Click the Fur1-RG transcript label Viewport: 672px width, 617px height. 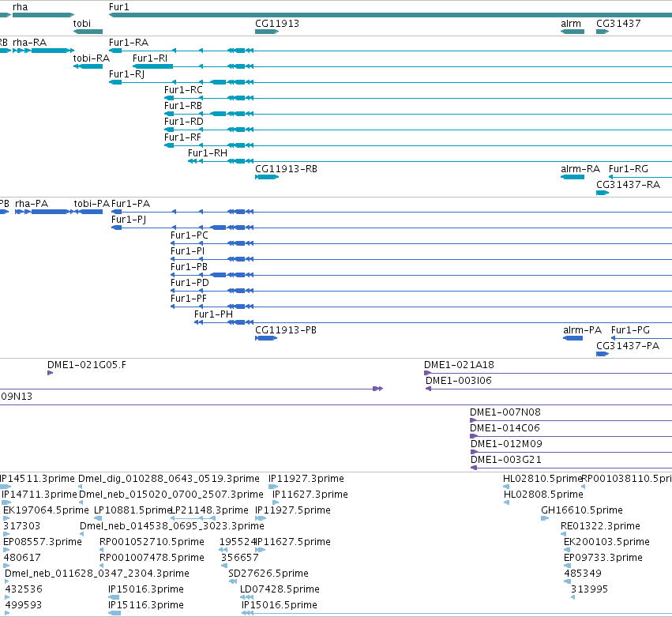pyautogui.click(x=629, y=169)
